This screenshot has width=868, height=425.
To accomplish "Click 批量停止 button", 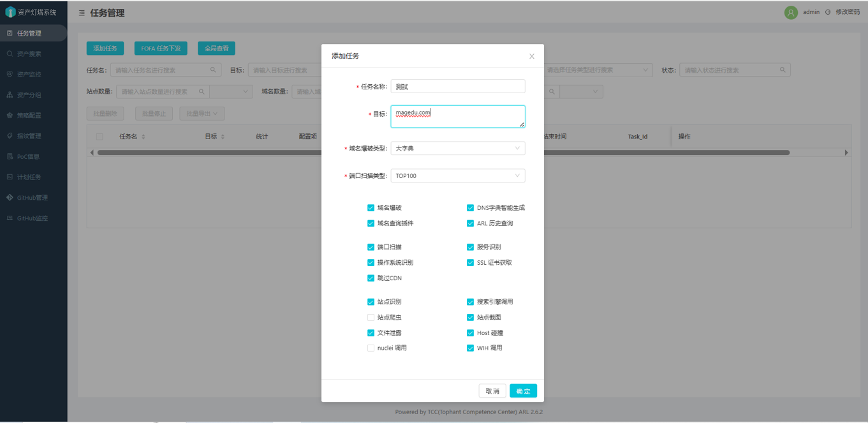I will pos(154,114).
